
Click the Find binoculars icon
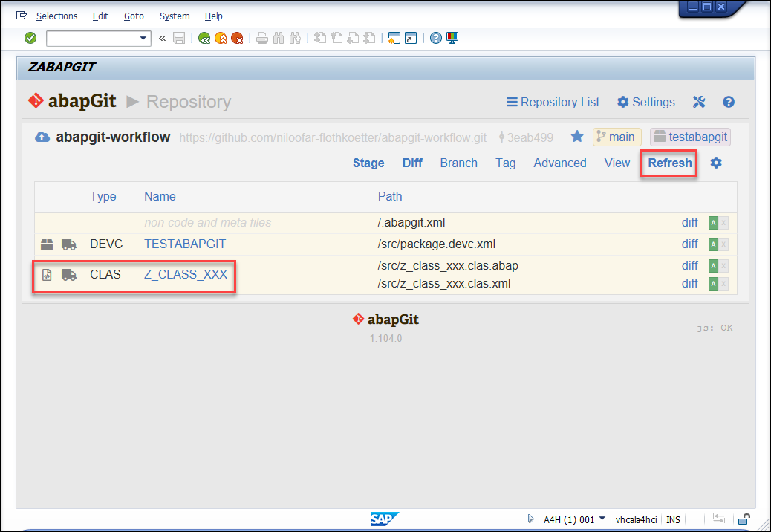[x=279, y=38]
